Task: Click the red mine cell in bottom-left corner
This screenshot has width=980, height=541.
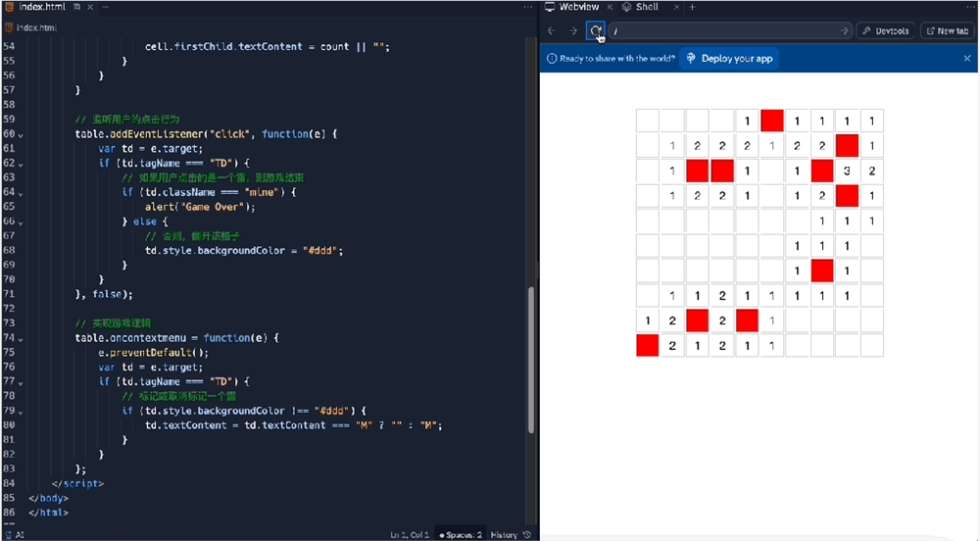Action: point(647,345)
